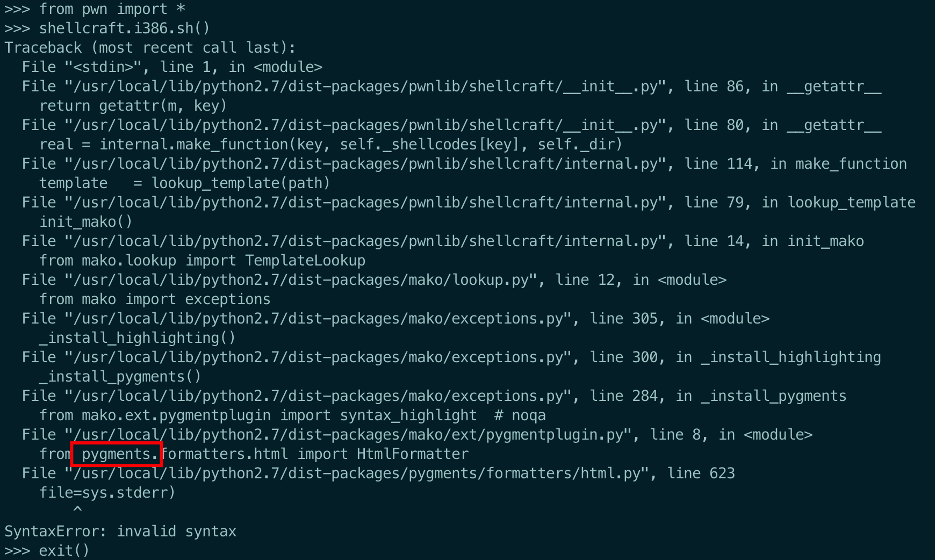Screen dimensions: 935x560
Task: Click 'internal.make_function' in the traceback
Action: (x=194, y=145)
